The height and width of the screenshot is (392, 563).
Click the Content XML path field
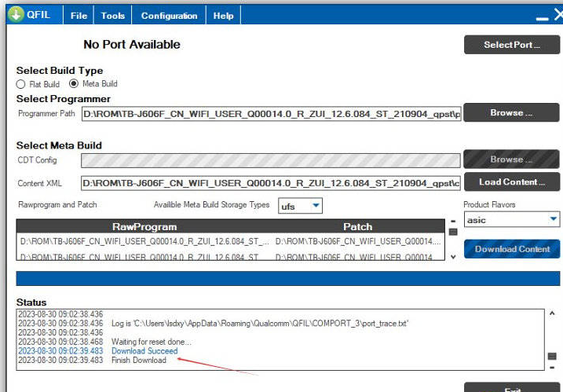pos(271,183)
